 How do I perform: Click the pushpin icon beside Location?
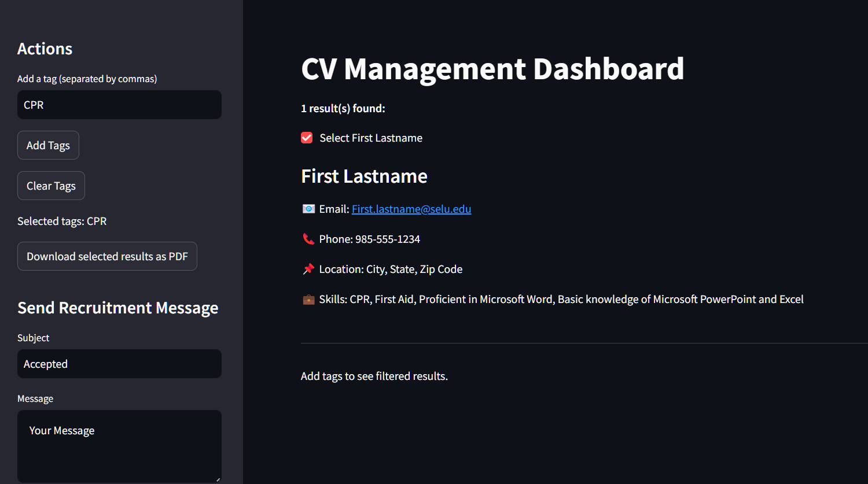coord(308,269)
